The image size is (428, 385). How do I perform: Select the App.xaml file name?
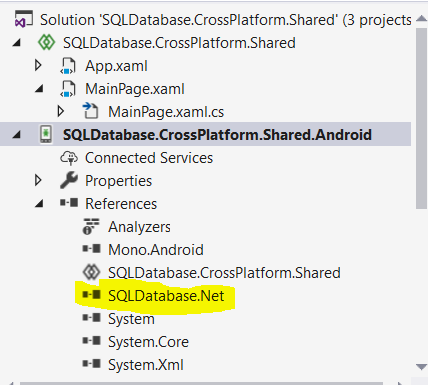(x=116, y=66)
